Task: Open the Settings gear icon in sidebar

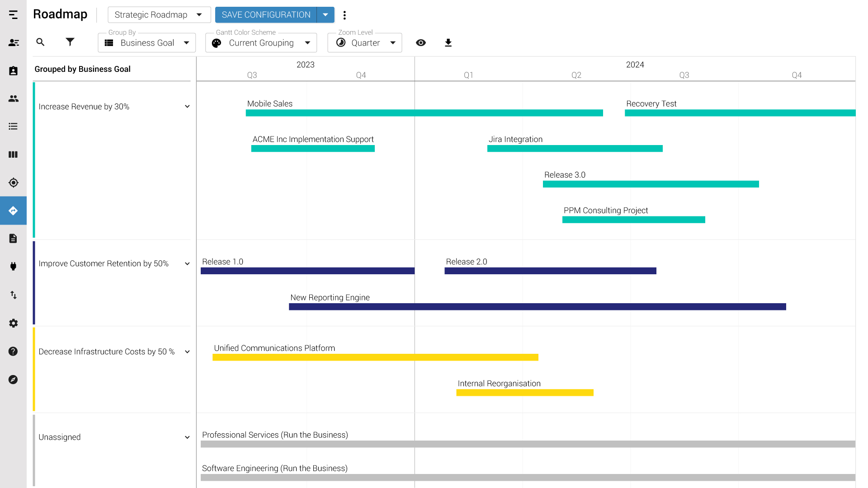Action: (13, 323)
